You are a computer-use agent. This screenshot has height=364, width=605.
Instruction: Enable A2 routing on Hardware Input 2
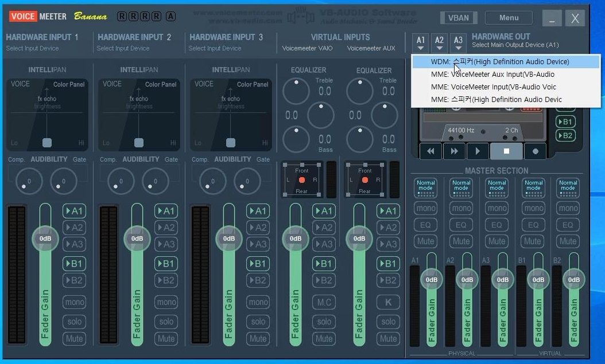pos(166,227)
